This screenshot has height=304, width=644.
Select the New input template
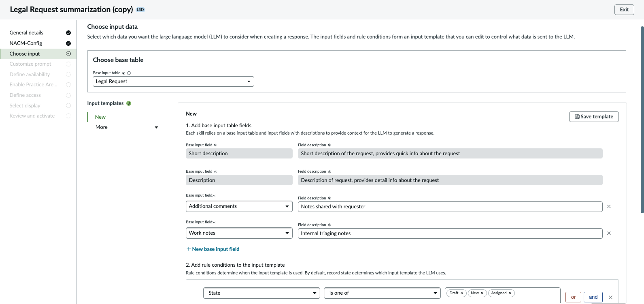coord(100,117)
